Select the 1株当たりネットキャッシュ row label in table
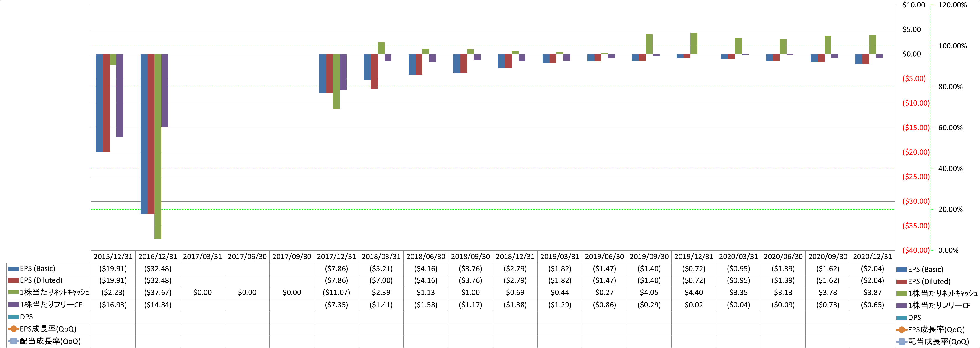980x348 pixels. [55, 293]
